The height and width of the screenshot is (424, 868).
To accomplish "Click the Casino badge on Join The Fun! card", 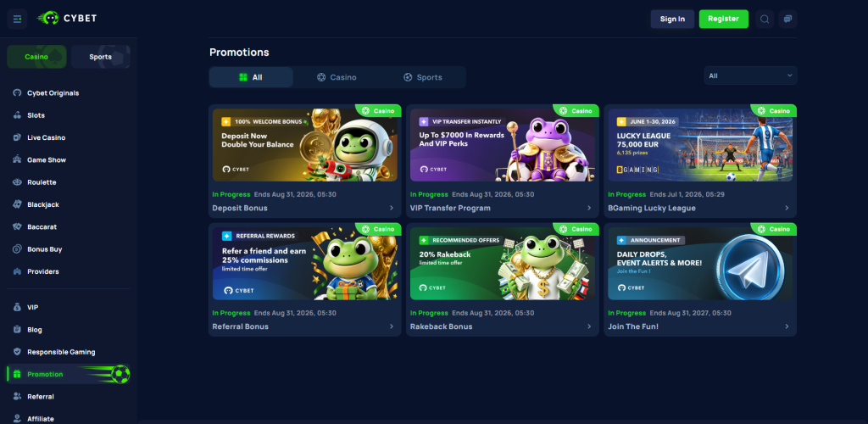I will pos(773,229).
